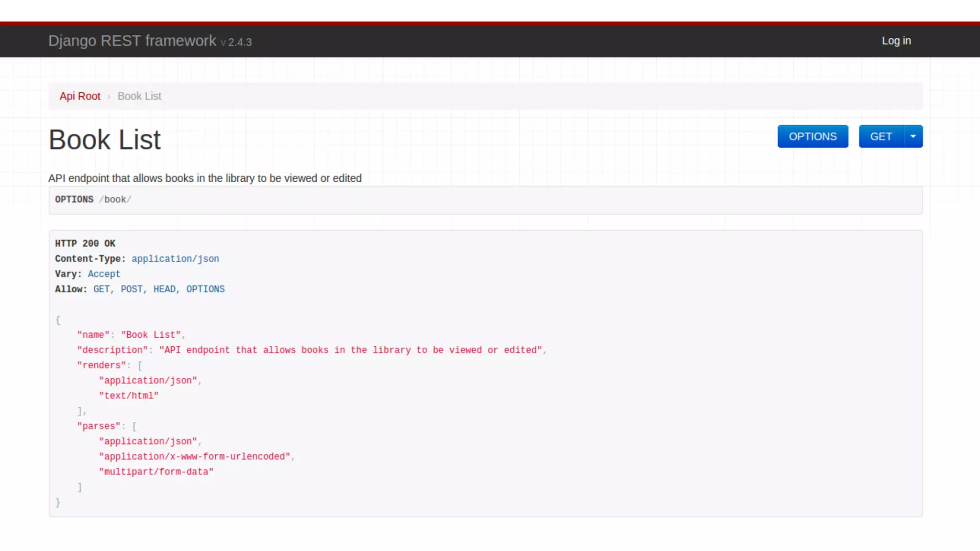This screenshot has height=551, width=980.
Task: Open the GET format dropdown arrow
Action: [913, 136]
